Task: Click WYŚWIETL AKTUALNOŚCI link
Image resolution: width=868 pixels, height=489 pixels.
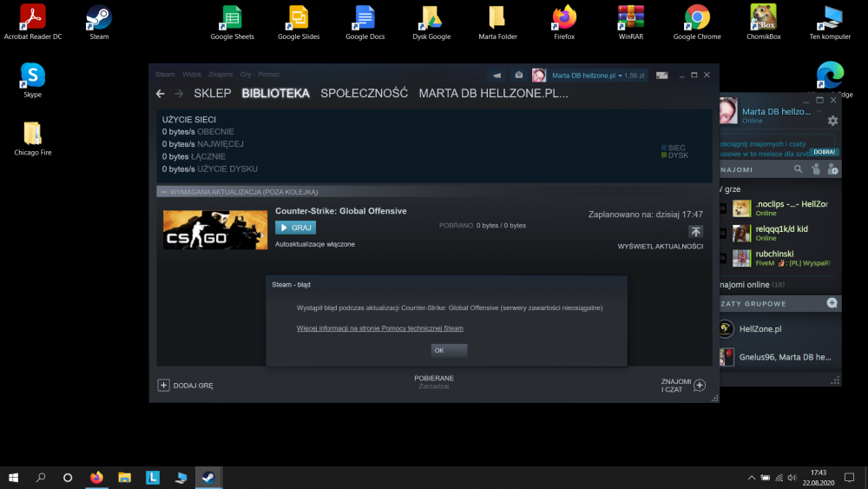Action: coord(661,247)
